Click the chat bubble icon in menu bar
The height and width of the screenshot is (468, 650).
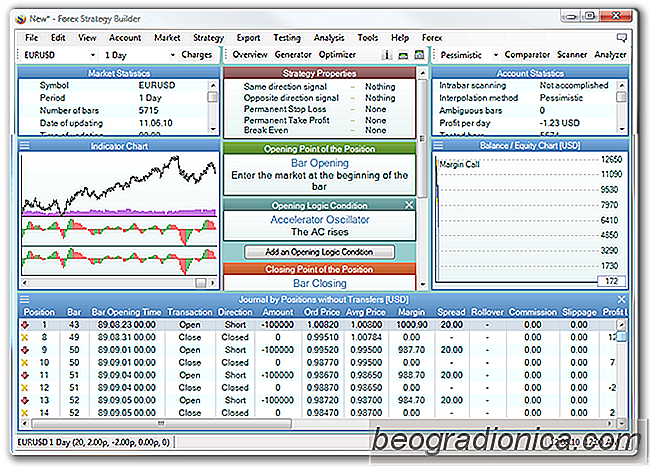click(x=621, y=38)
